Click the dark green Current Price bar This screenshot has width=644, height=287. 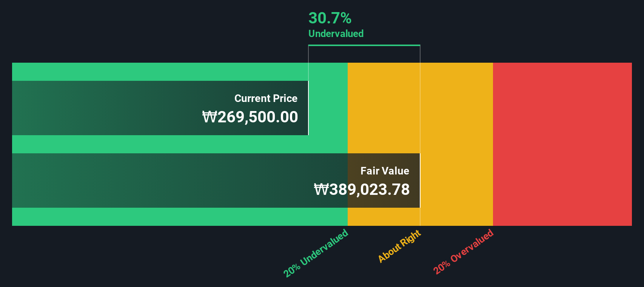160,108
